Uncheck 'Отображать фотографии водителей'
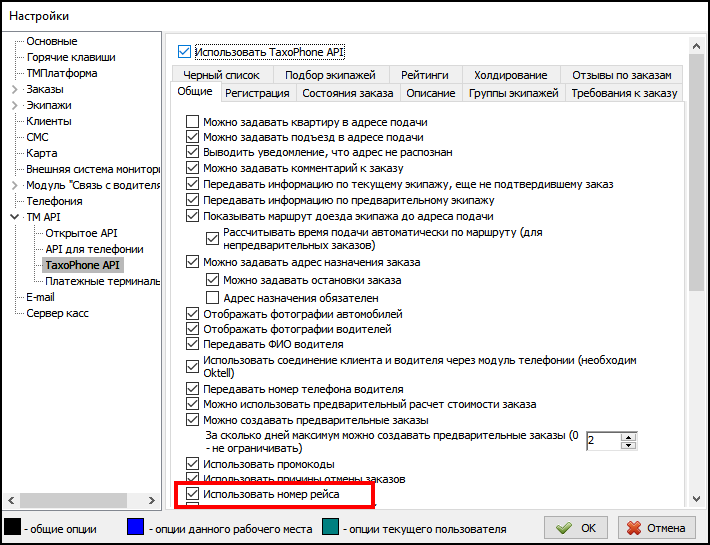 click(192, 329)
